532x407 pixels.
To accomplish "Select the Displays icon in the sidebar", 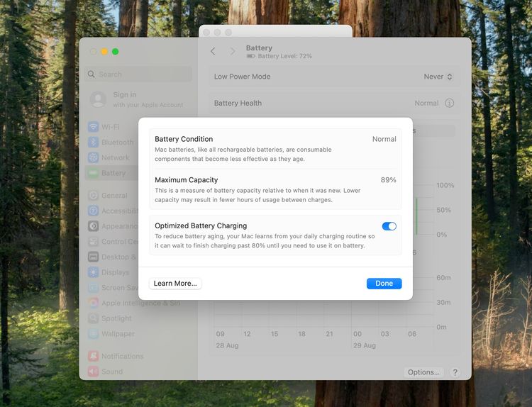I will point(94,272).
